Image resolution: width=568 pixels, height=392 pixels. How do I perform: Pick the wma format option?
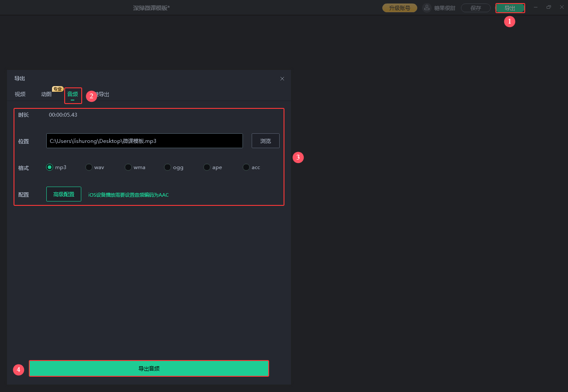point(128,167)
